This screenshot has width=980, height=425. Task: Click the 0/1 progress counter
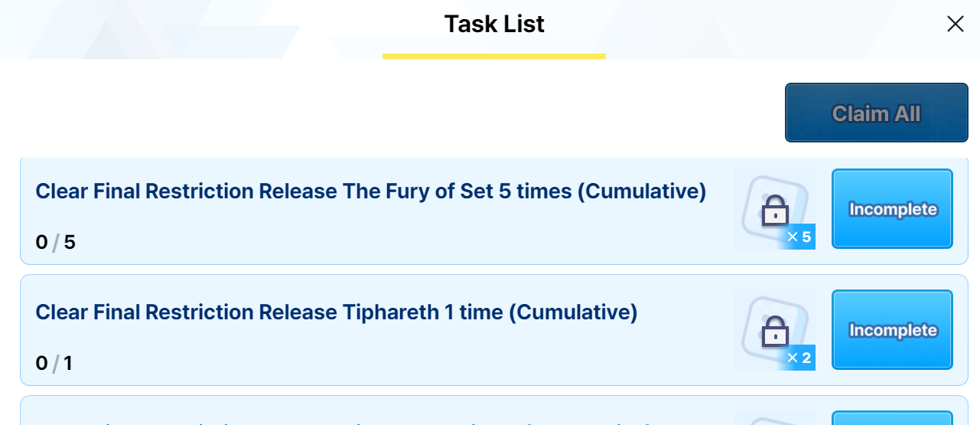54,364
